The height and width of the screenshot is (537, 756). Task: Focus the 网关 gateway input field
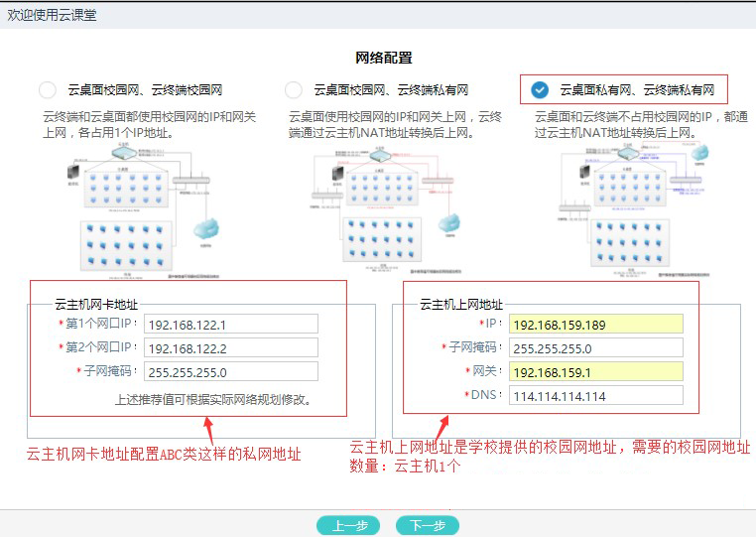click(x=595, y=372)
